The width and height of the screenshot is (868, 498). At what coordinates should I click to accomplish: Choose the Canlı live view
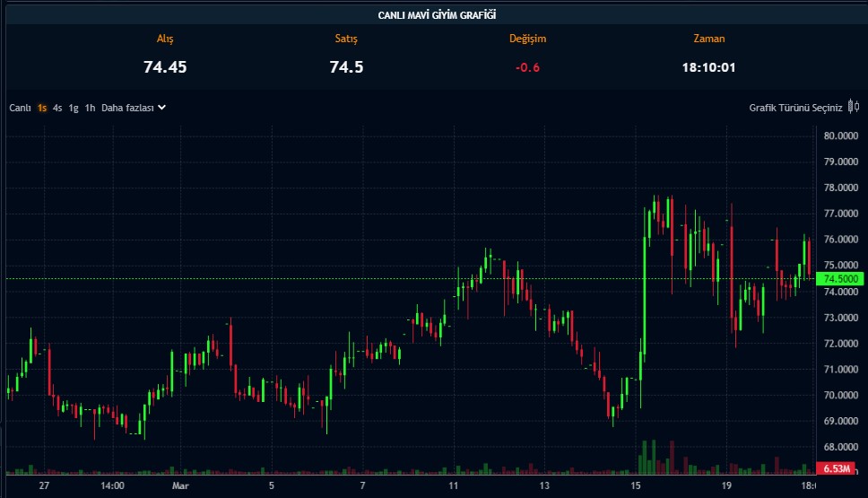[x=20, y=108]
